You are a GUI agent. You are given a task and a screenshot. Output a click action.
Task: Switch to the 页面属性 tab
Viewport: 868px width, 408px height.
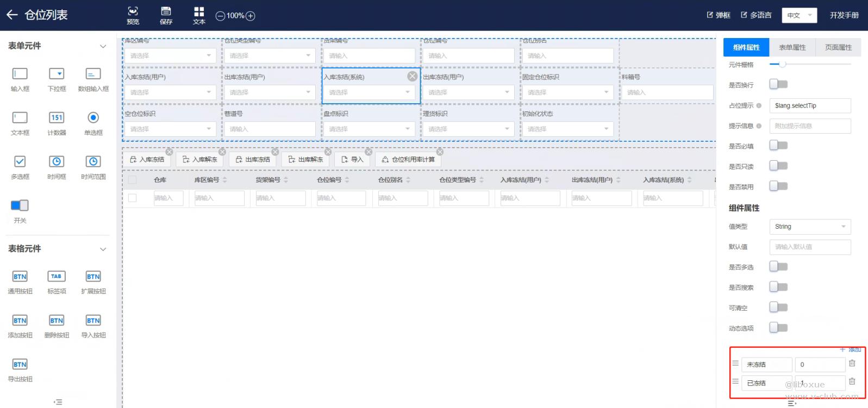pyautogui.click(x=838, y=48)
